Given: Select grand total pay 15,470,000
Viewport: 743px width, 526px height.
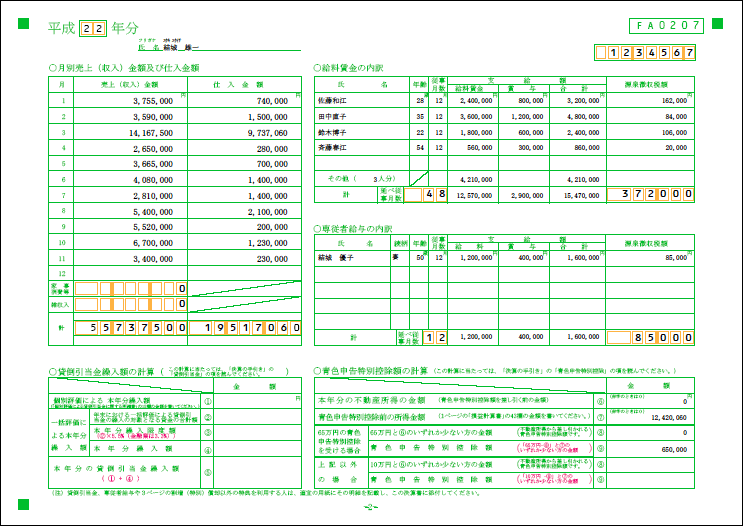Looking at the screenshot, I should tap(581, 195).
